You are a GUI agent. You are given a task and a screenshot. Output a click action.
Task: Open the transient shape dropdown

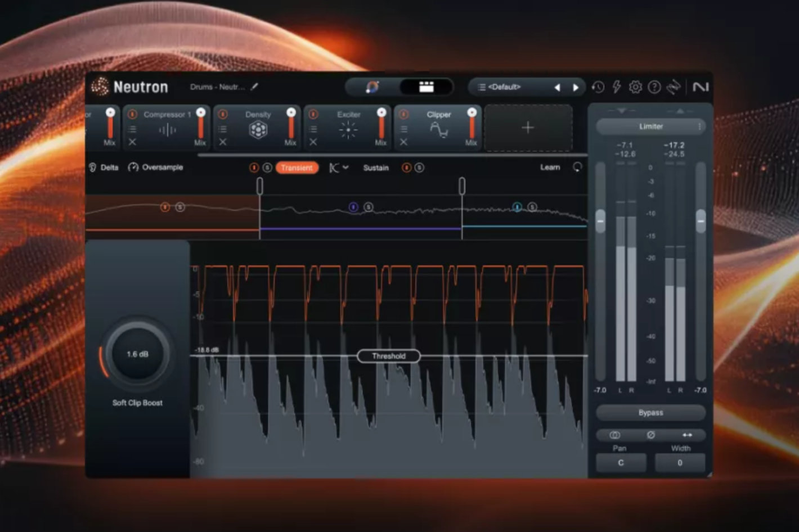339,168
